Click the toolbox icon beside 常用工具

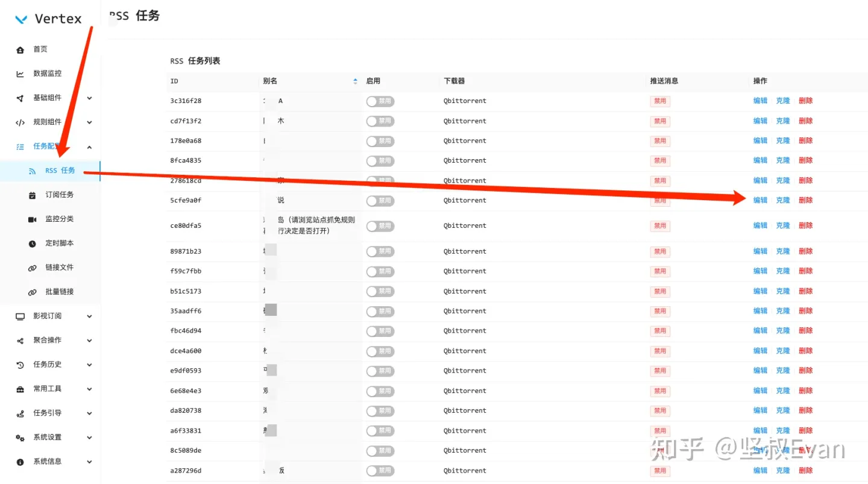(20, 389)
